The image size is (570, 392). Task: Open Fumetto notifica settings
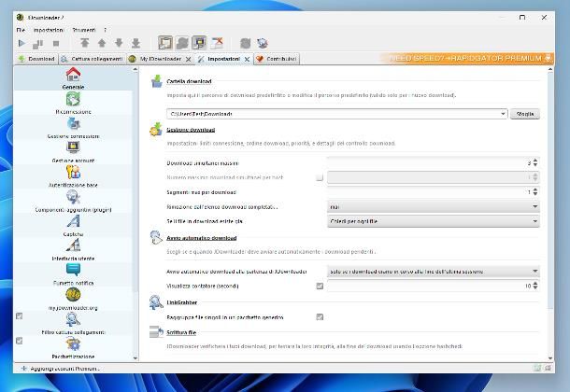(x=72, y=273)
